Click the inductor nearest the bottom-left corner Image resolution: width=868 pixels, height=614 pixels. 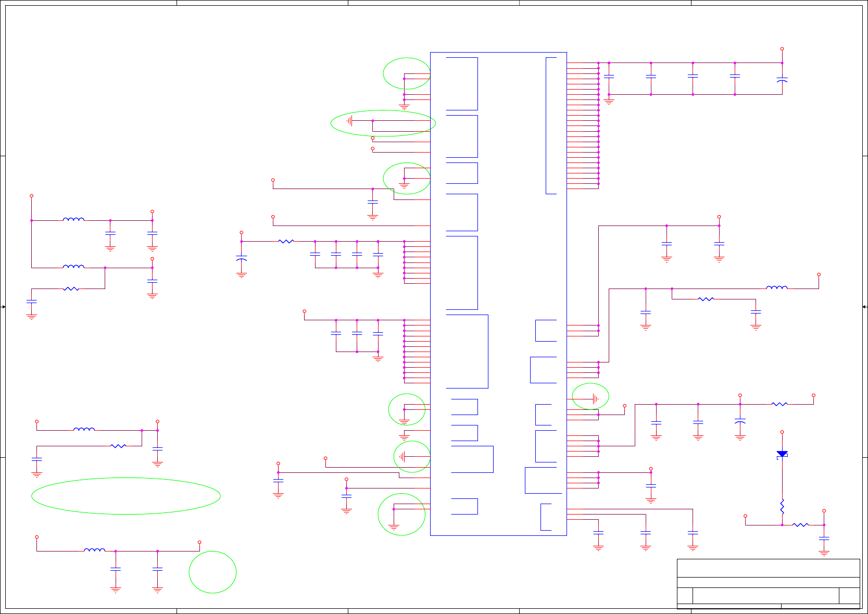(94, 550)
